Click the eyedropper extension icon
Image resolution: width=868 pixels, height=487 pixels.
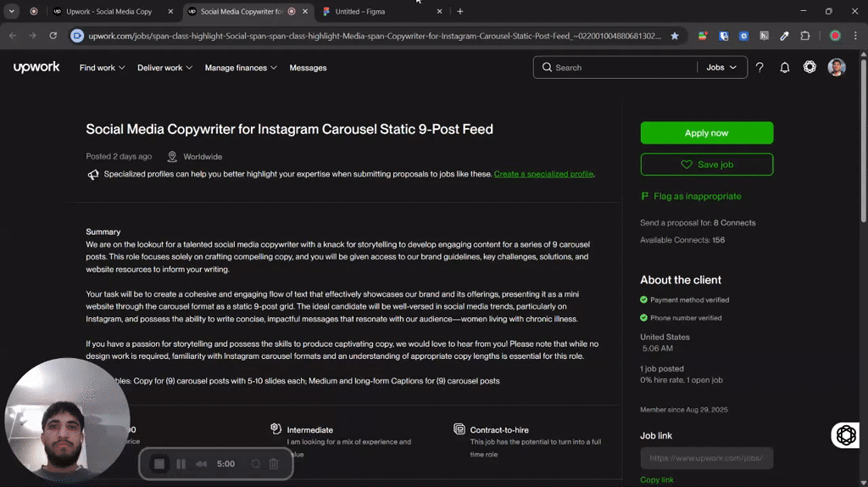pyautogui.click(x=784, y=36)
